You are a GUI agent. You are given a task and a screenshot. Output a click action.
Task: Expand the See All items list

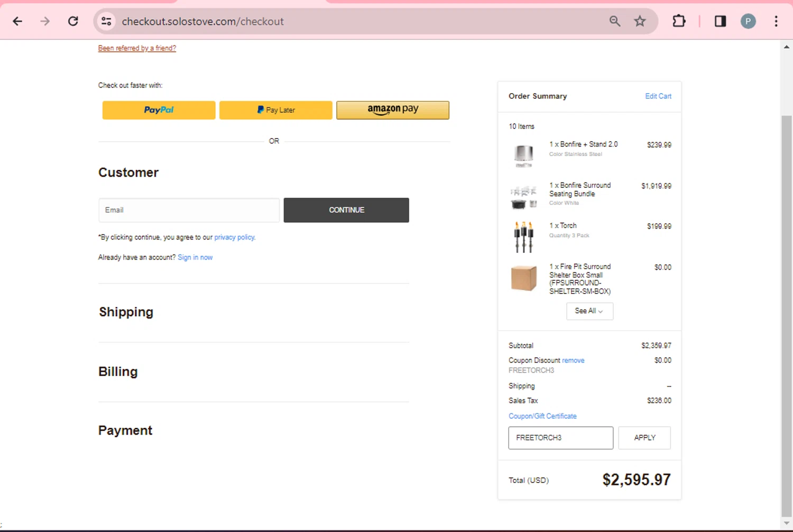point(589,311)
